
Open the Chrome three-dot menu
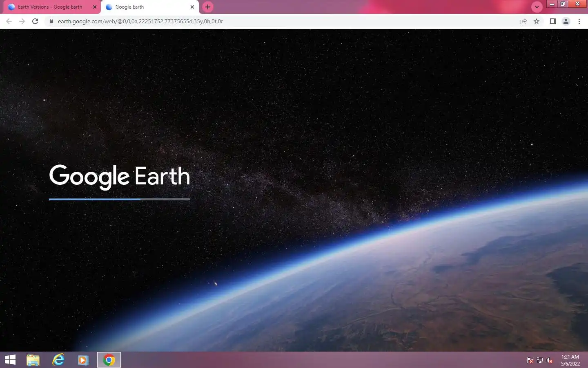pyautogui.click(x=579, y=21)
